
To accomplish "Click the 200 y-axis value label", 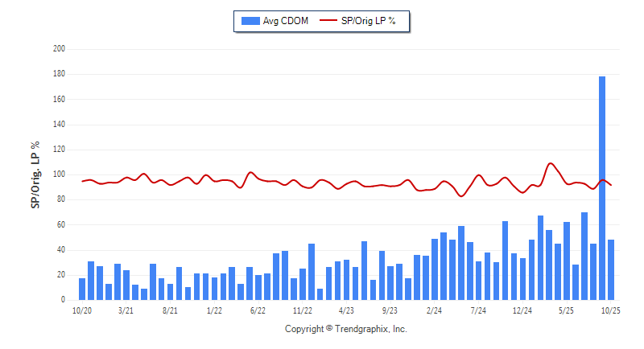I will tap(59, 49).
